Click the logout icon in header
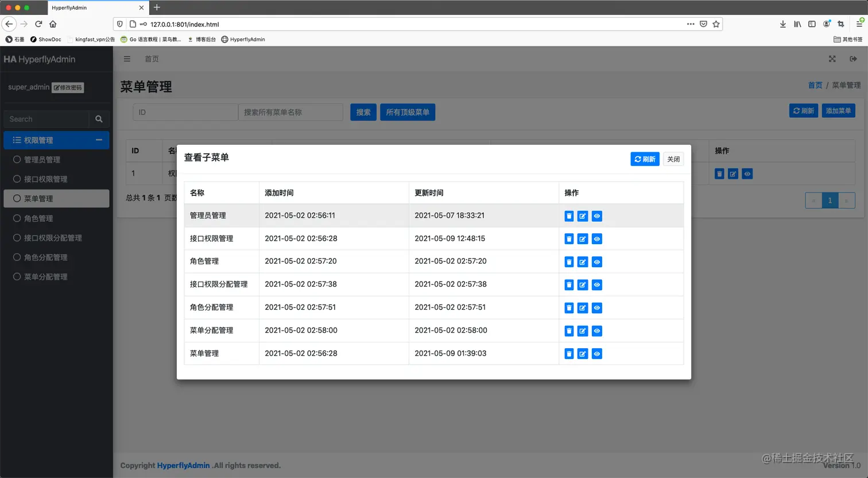 [x=854, y=59]
